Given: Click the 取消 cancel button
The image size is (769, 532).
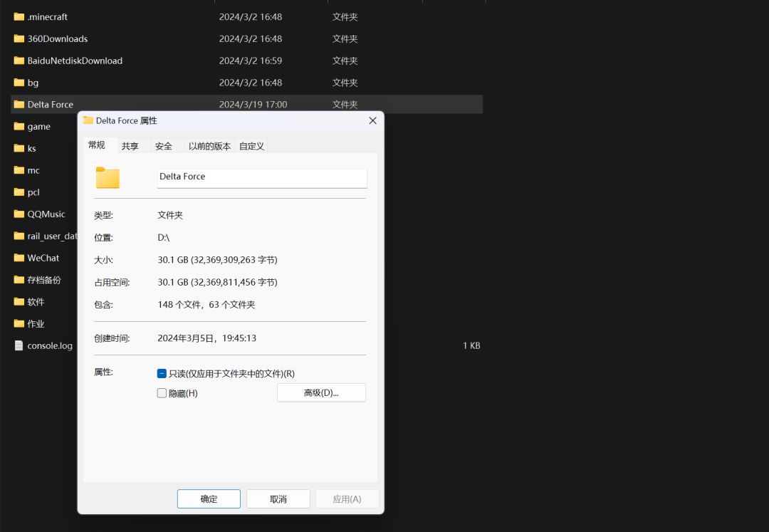Looking at the screenshot, I should coord(278,499).
